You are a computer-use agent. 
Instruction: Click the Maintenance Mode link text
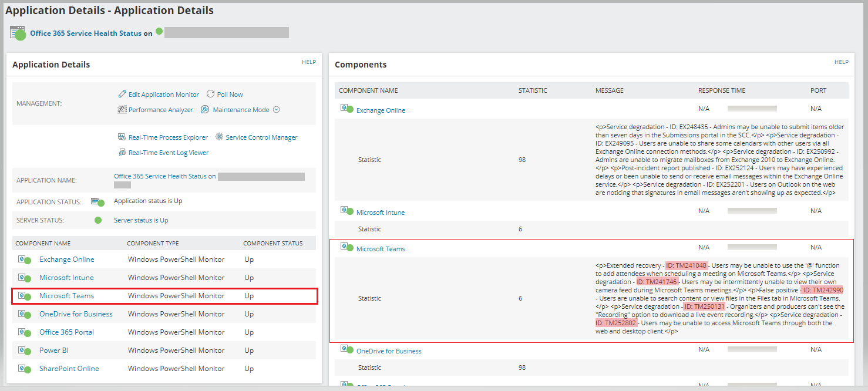tap(241, 110)
